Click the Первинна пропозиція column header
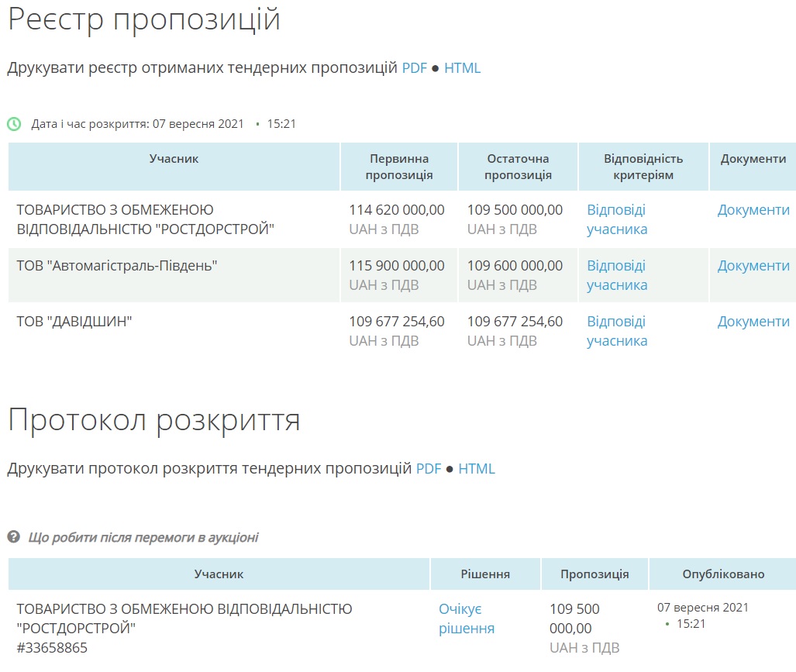The image size is (796, 672). [399, 167]
